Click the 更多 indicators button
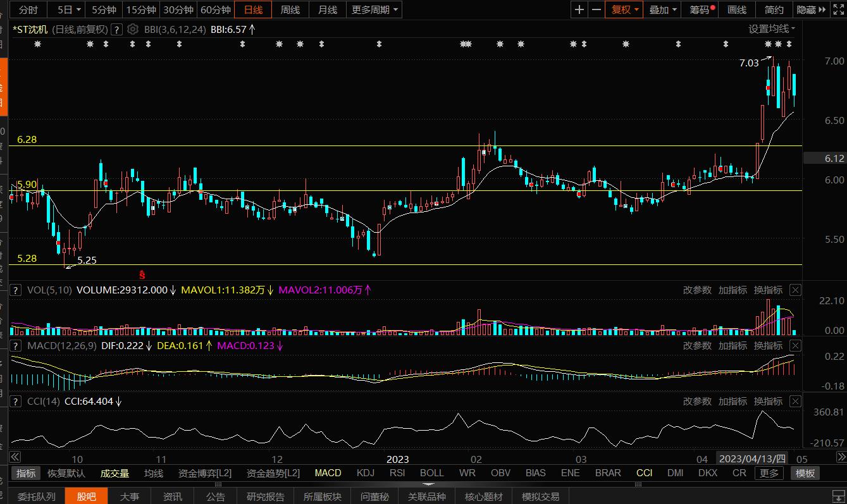Image resolution: width=847 pixels, height=504 pixels. 770,473
